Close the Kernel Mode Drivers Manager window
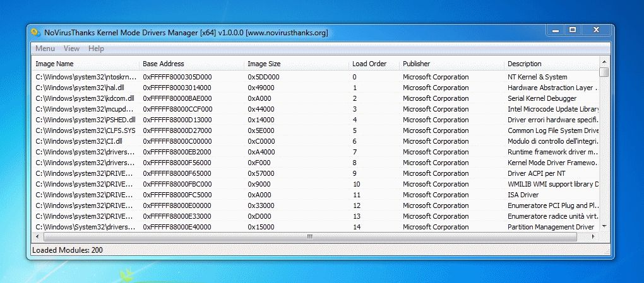Screen dimensions: 644x283 tap(597, 30)
